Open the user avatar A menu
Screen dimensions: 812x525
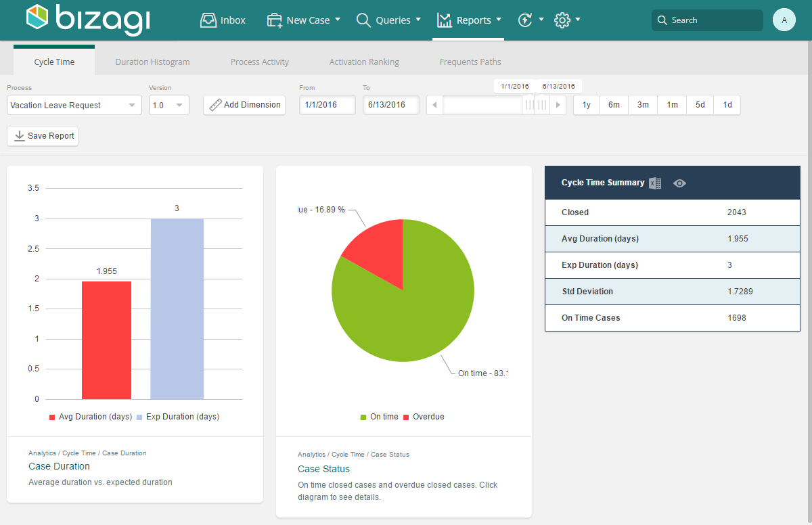click(784, 20)
